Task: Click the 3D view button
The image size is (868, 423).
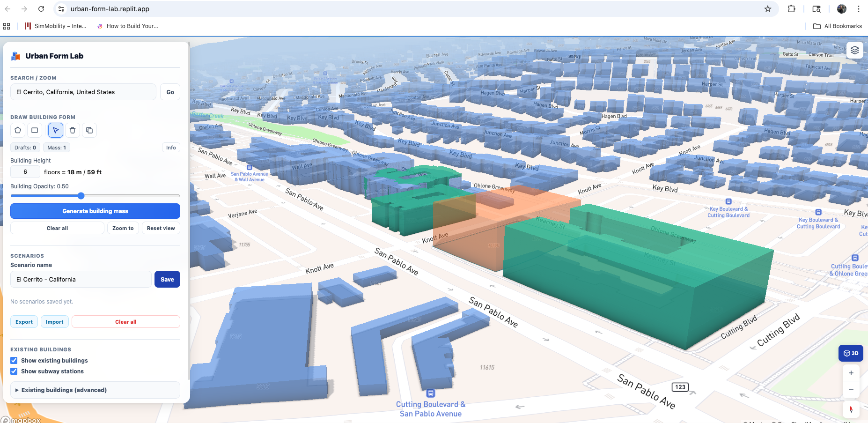Action: point(851,353)
